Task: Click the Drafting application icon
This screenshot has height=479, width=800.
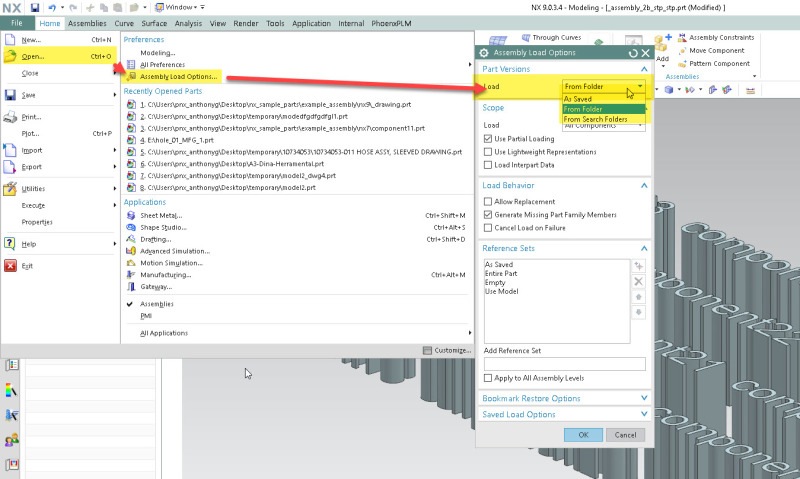Action: pos(131,239)
